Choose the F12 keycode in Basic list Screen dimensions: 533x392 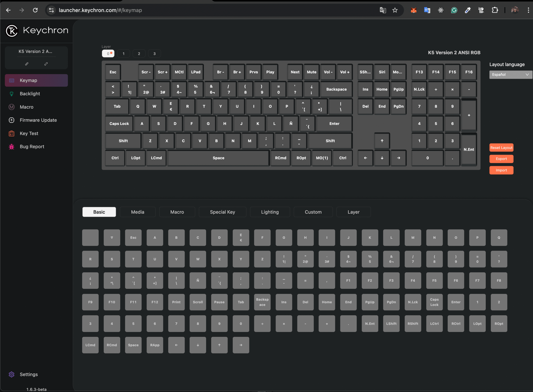point(155,302)
